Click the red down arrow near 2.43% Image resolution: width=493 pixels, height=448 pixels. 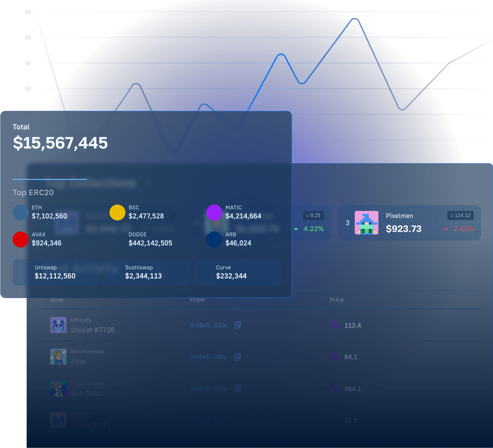[x=446, y=229]
